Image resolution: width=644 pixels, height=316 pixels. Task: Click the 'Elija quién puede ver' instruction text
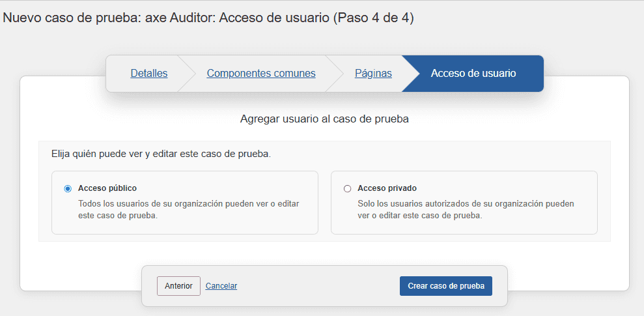tap(161, 154)
